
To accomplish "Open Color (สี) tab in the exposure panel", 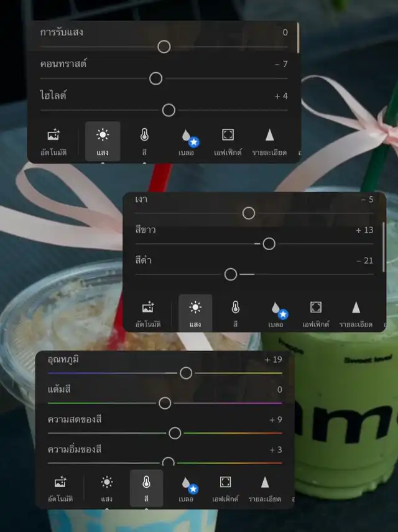I will [x=144, y=141].
